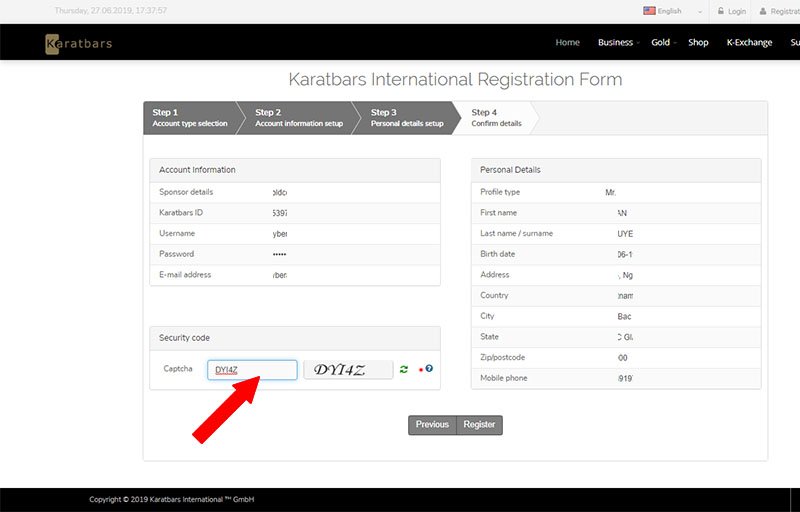Go to the Home menu item
800x512 pixels.
(567, 42)
